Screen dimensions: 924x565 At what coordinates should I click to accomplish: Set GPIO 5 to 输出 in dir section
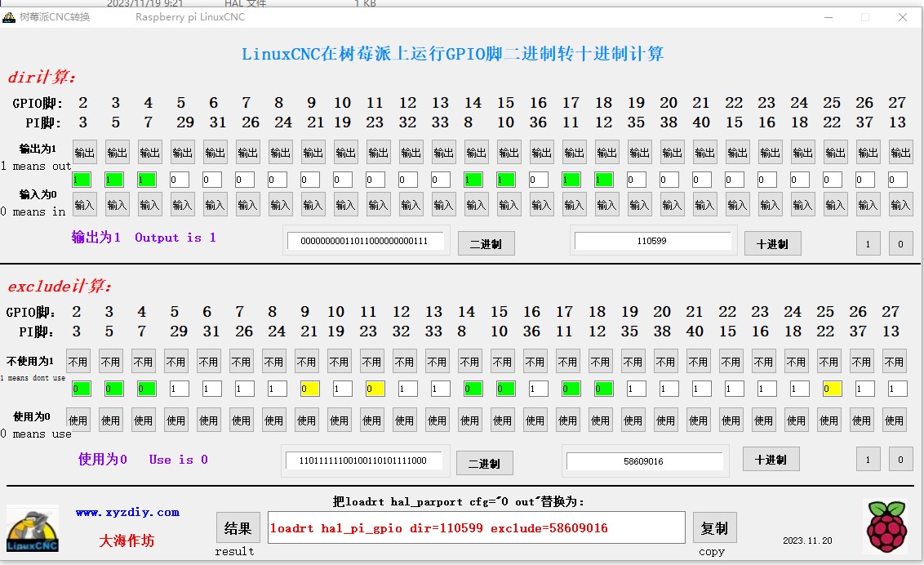(182, 153)
